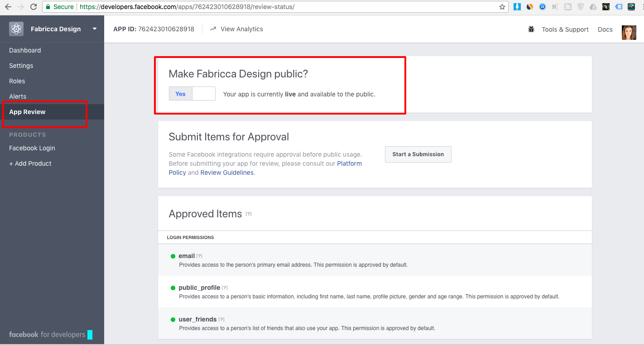Image resolution: width=644 pixels, height=345 pixels.
Task: Open the Dashboard sidebar item
Action: pyautogui.click(x=25, y=50)
